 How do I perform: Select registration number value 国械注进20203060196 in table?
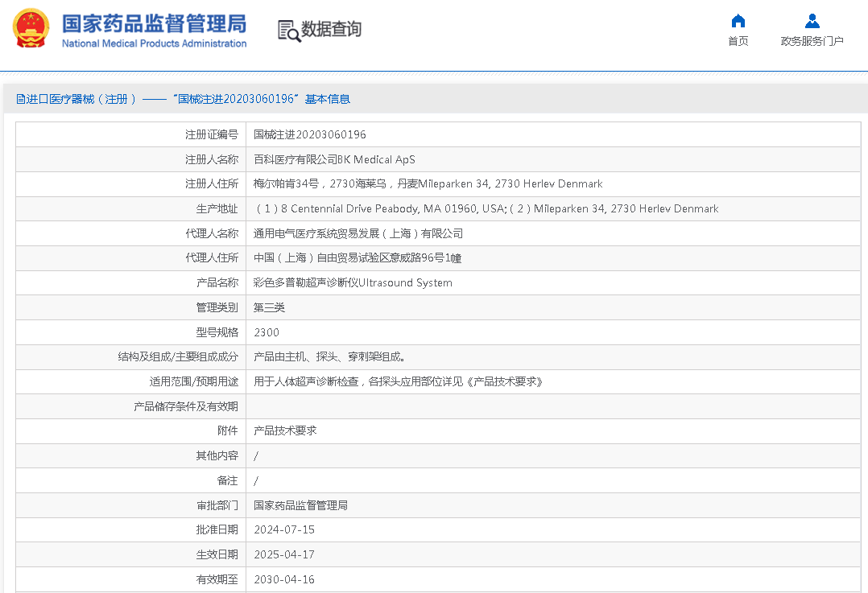[309, 135]
